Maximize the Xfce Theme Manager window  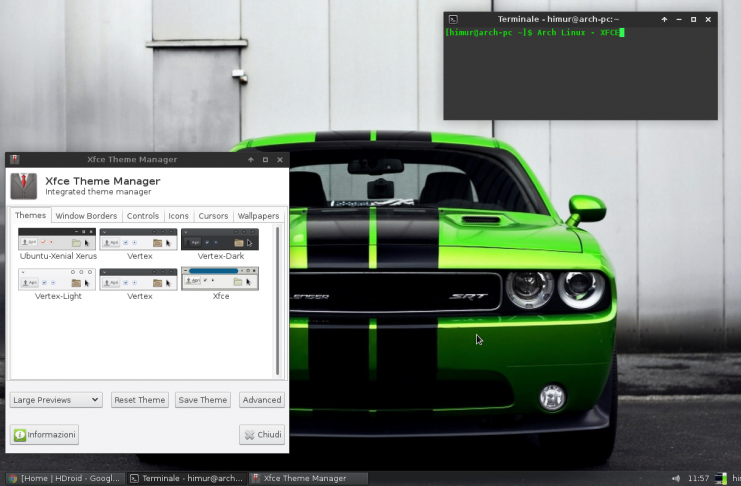pyautogui.click(x=265, y=160)
